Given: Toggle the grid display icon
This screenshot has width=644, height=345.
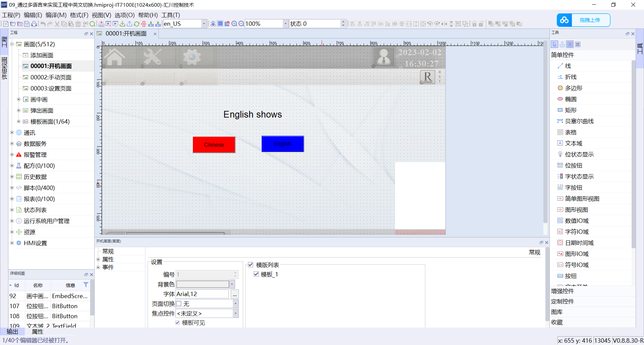Looking at the screenshot, I should [x=220, y=24].
